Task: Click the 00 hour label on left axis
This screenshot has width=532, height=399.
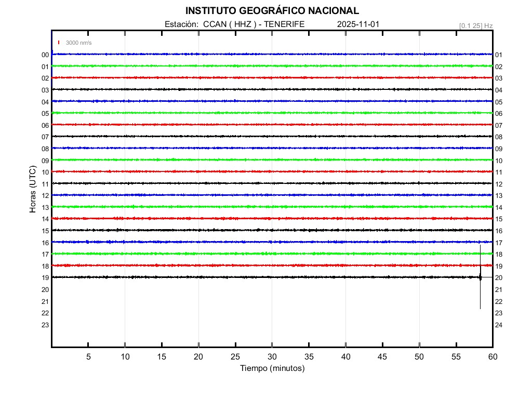Action: pos(45,55)
